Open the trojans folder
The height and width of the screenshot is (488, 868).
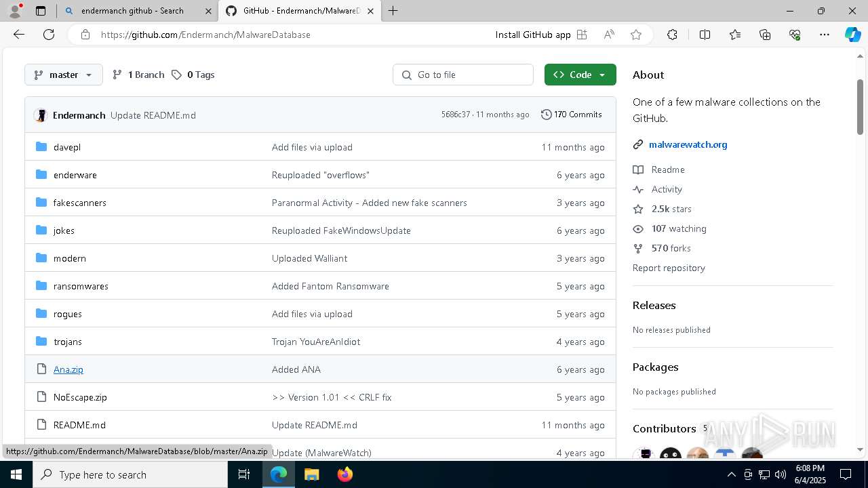coord(67,342)
